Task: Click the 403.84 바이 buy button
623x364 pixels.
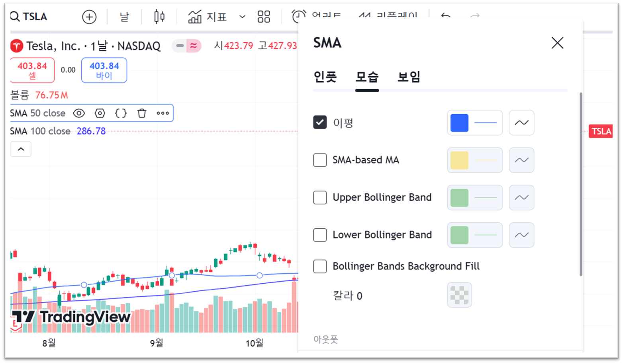Action: point(104,70)
